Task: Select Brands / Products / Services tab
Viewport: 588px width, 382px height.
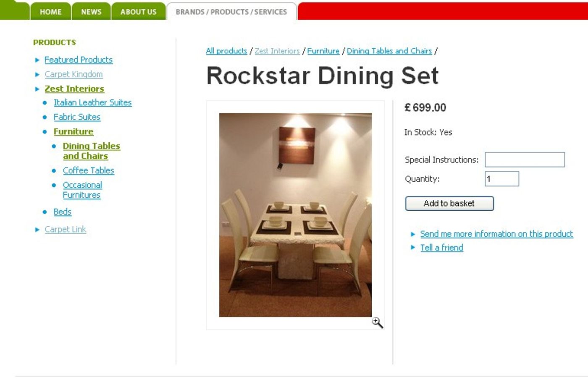Action: [x=231, y=12]
